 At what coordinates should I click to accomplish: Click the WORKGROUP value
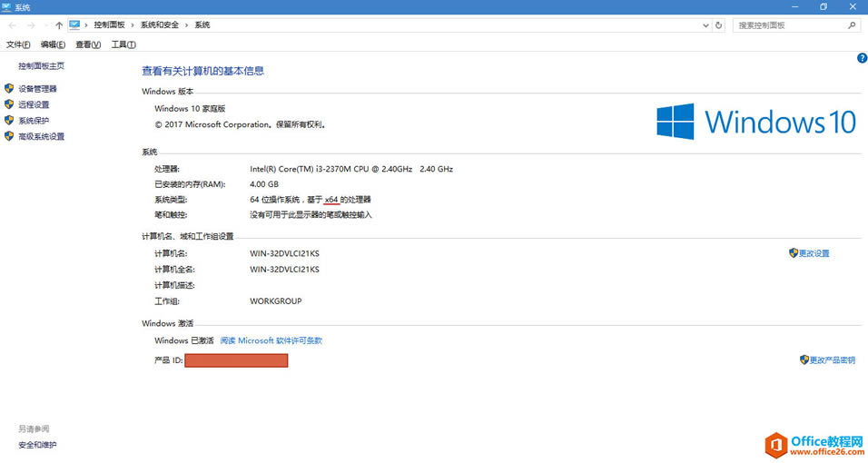pos(276,301)
